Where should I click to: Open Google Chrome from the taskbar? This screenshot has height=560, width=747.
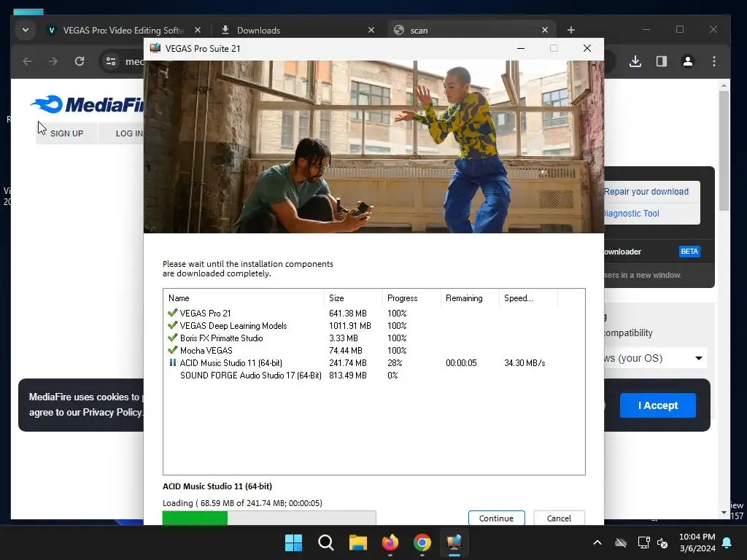(x=422, y=542)
